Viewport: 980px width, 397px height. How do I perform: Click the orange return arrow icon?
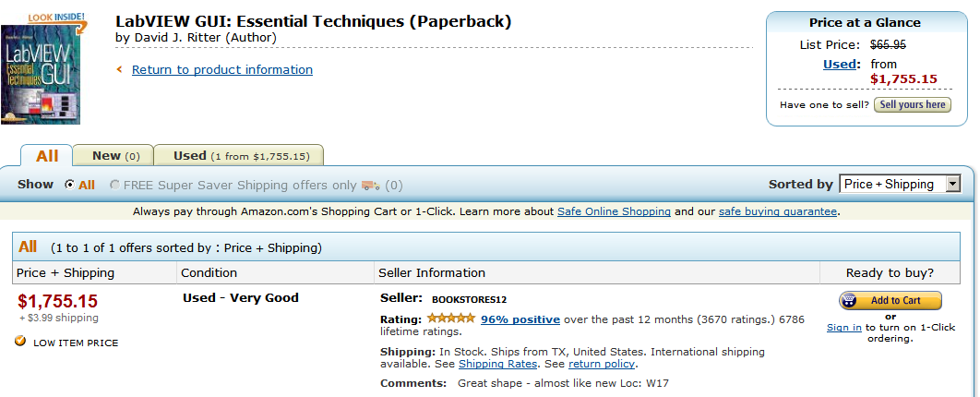tap(119, 69)
